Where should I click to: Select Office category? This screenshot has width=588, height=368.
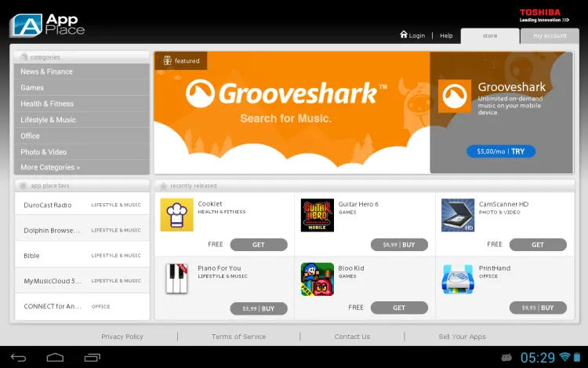pyautogui.click(x=82, y=136)
